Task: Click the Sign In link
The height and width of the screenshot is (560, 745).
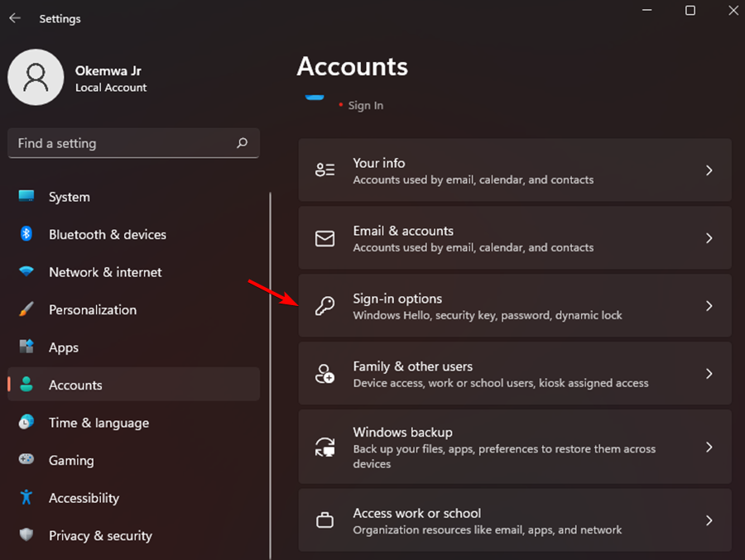Action: 364,105
